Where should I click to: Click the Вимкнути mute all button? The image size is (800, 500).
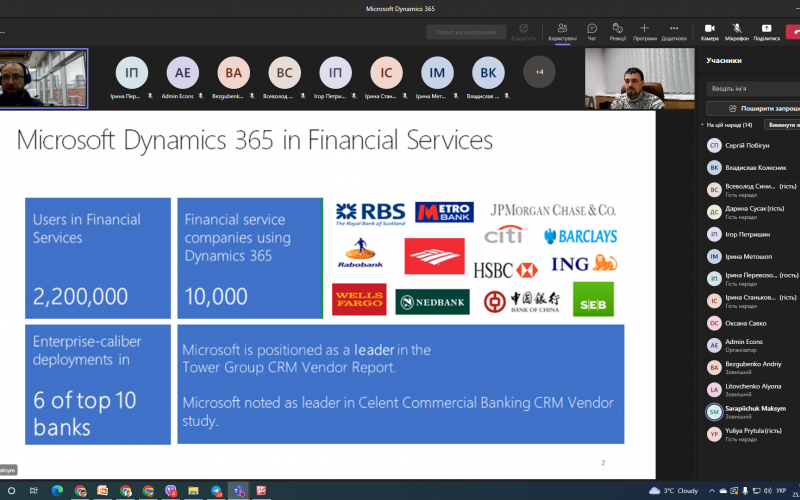coord(782,125)
